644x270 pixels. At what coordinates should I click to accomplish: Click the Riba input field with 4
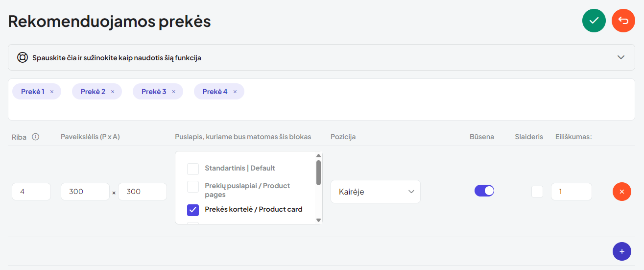tap(31, 192)
